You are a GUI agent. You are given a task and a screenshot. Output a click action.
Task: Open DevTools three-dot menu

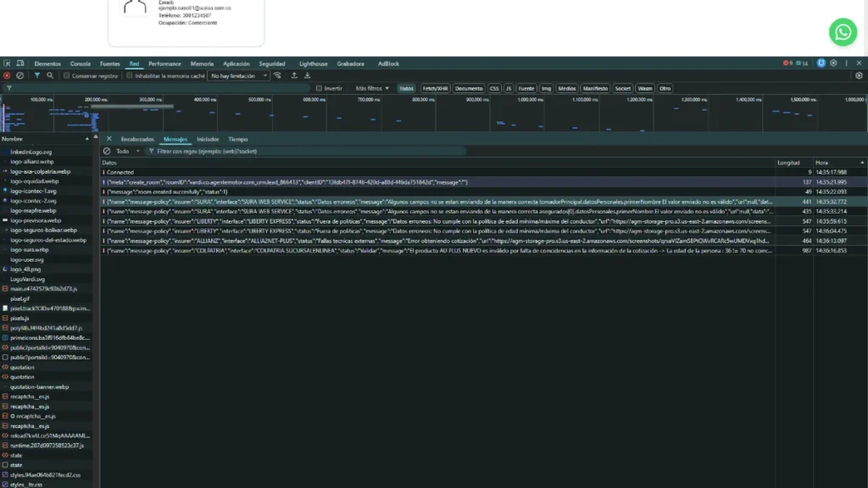847,63
